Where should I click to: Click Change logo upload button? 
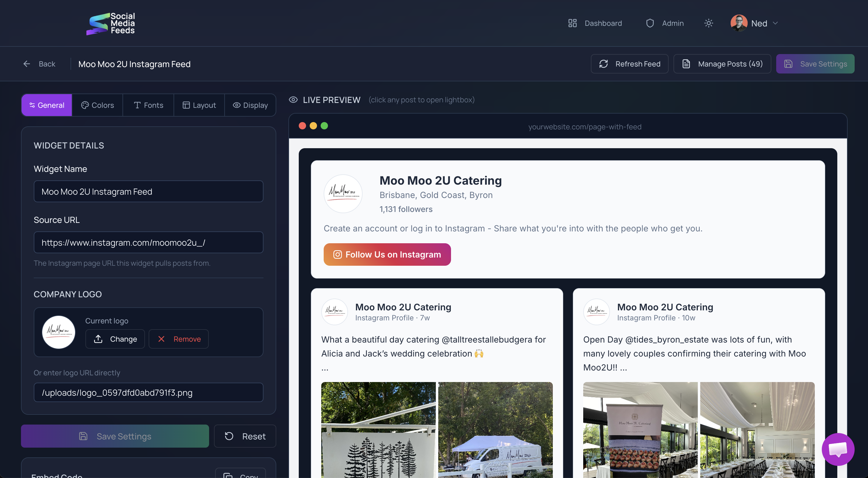click(x=115, y=339)
